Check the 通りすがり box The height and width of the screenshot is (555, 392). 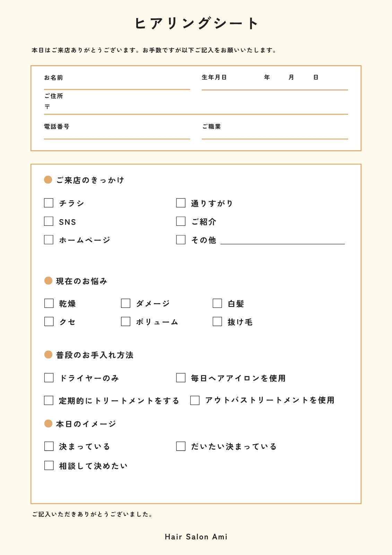[x=181, y=203]
